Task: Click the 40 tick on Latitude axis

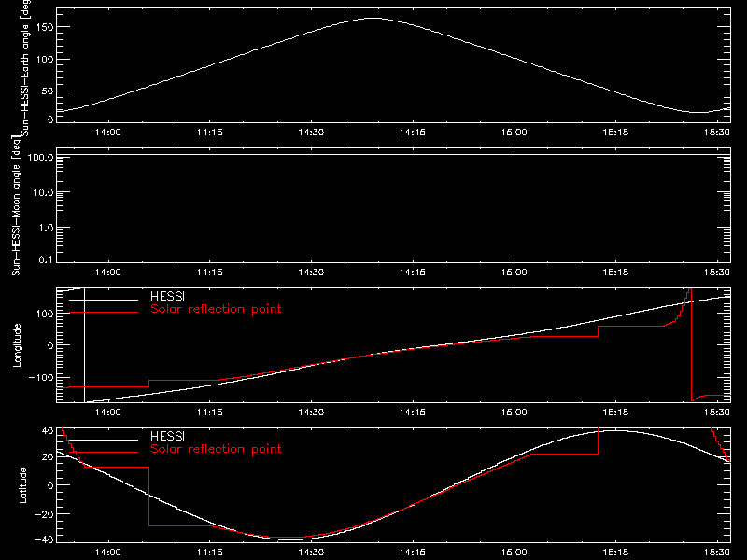Action: [x=48, y=431]
